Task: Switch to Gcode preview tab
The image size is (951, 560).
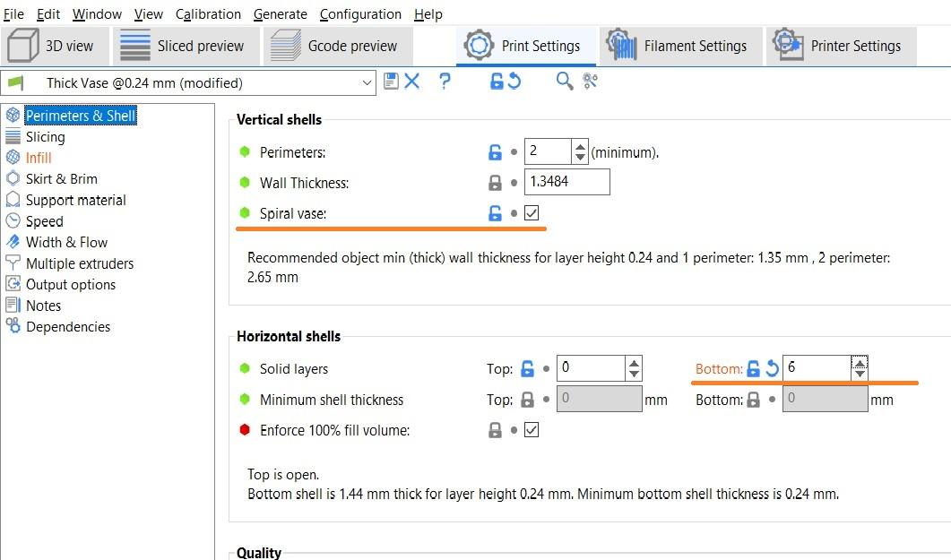Action: (338, 46)
